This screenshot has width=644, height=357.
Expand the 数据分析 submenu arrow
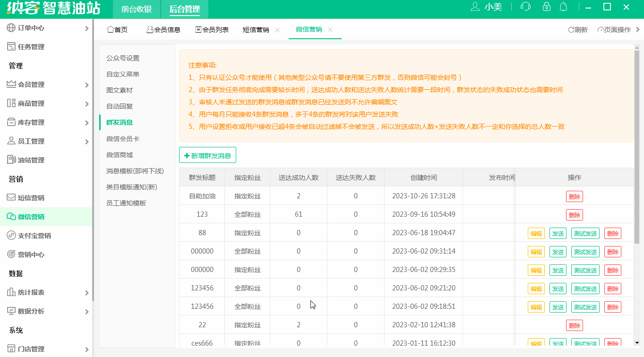coord(87,311)
